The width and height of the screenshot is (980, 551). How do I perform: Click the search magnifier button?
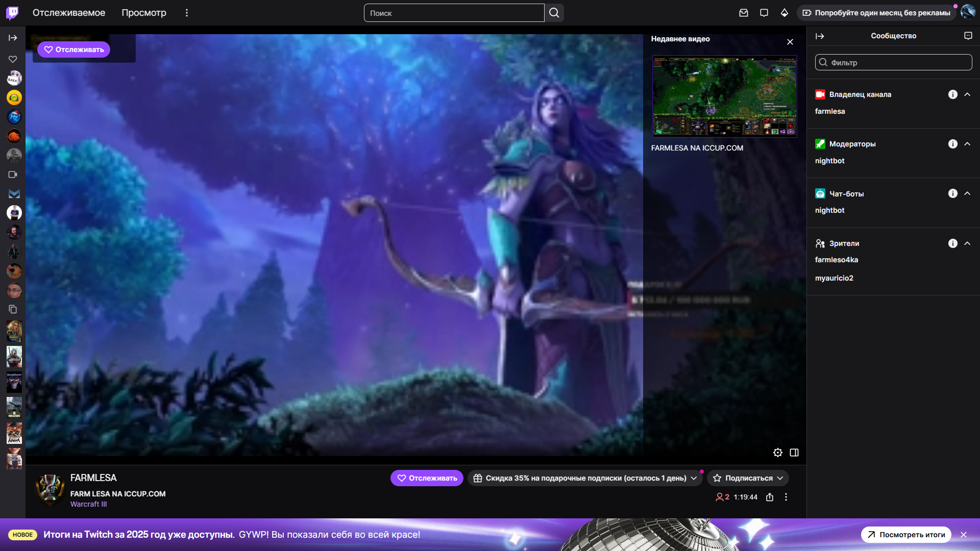click(x=554, y=13)
